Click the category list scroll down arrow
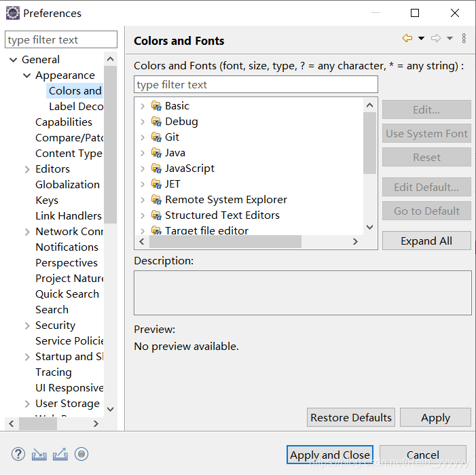The width and height of the screenshot is (476, 475). [x=370, y=227]
